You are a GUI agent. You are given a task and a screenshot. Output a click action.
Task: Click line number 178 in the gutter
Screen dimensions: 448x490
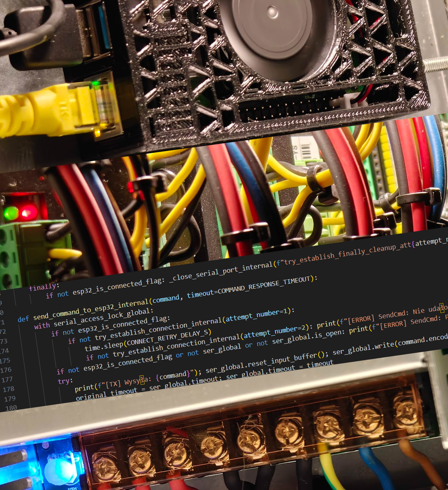(8, 389)
